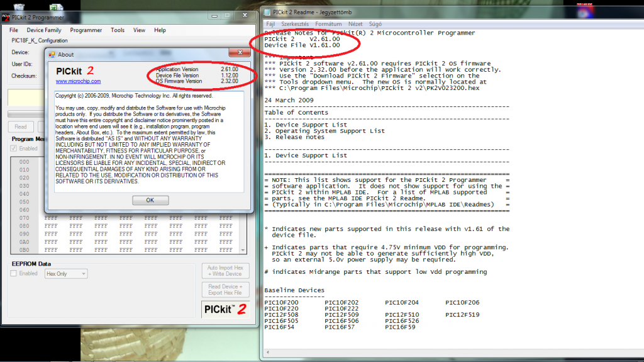
Task: Click the PICkit 2 Programmer title bar icon
Action: (6, 17)
